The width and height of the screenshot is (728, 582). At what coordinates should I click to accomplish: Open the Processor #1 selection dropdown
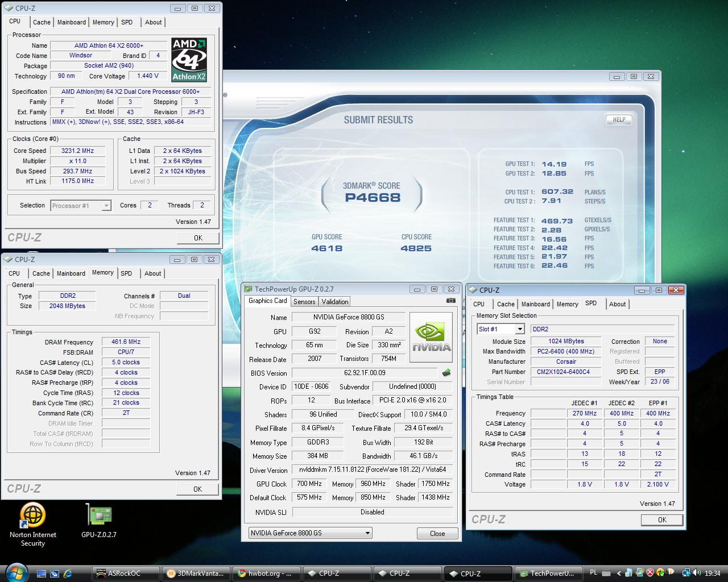(x=80, y=206)
